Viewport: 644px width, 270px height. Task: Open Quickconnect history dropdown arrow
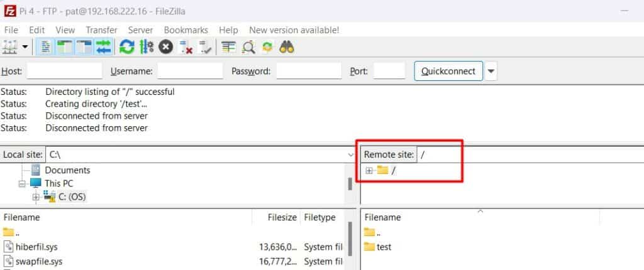point(491,71)
